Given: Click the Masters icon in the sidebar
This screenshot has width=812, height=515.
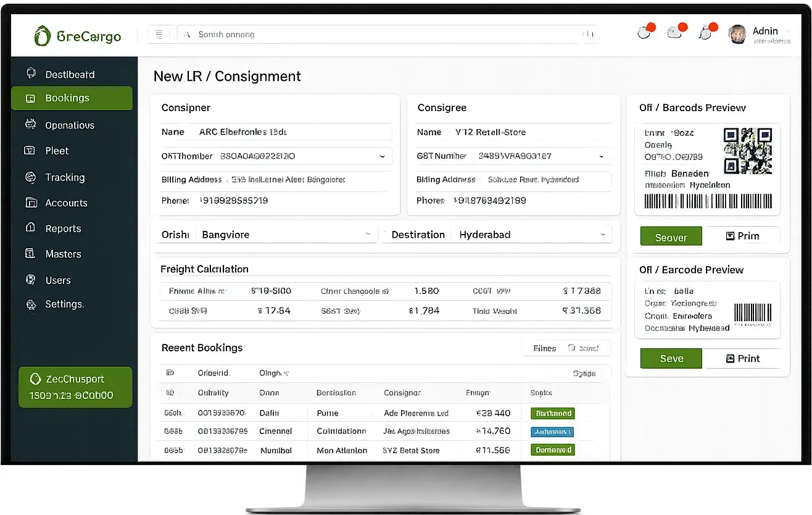Looking at the screenshot, I should click(x=30, y=253).
